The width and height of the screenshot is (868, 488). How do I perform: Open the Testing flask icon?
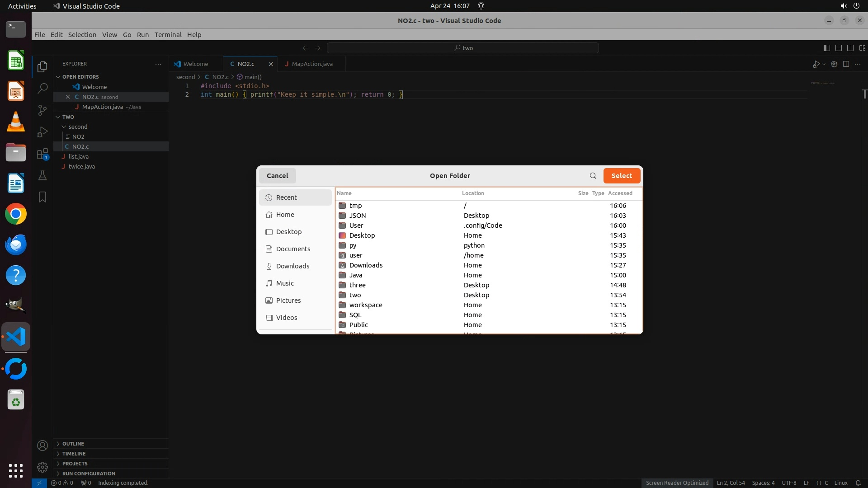[x=42, y=175]
